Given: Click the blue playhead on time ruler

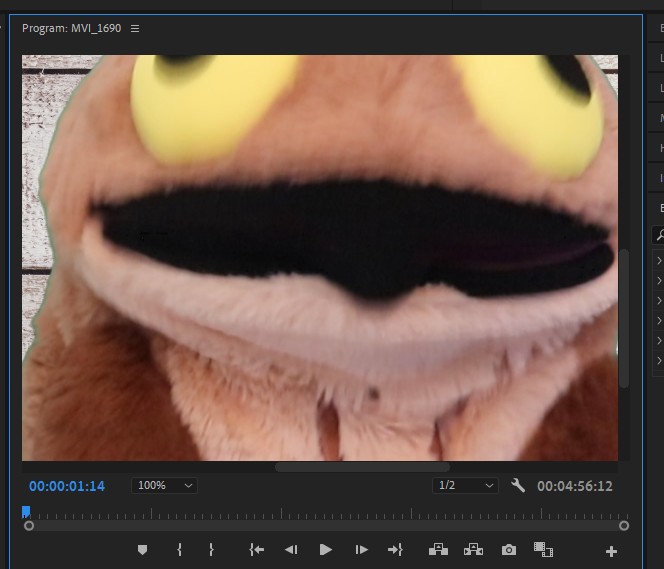Looking at the screenshot, I should [26, 512].
